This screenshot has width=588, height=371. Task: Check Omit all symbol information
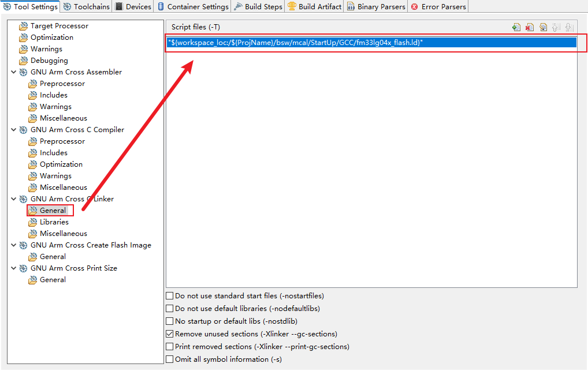click(169, 360)
